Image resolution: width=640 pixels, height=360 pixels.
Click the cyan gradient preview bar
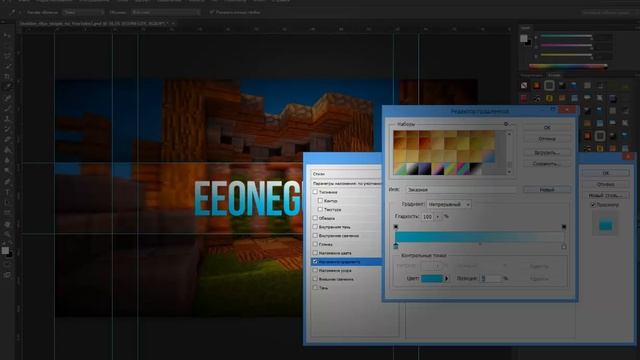click(x=480, y=237)
